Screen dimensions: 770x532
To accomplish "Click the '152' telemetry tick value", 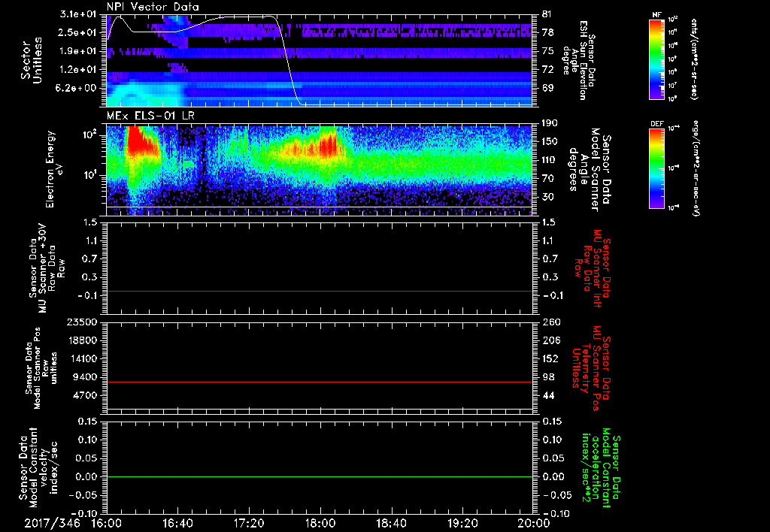I will (550, 358).
